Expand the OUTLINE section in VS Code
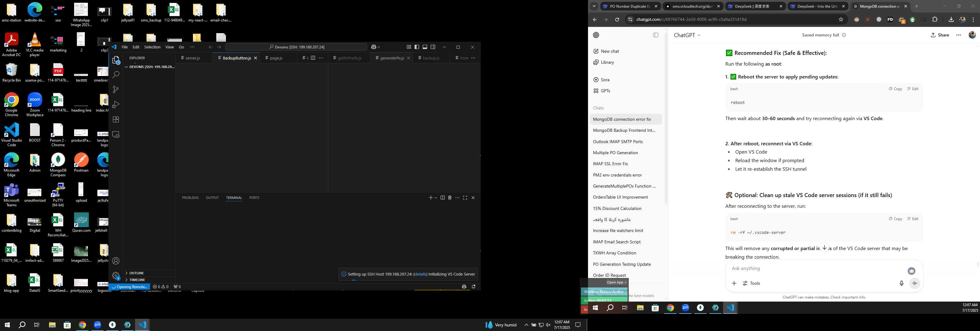 click(x=149, y=273)
